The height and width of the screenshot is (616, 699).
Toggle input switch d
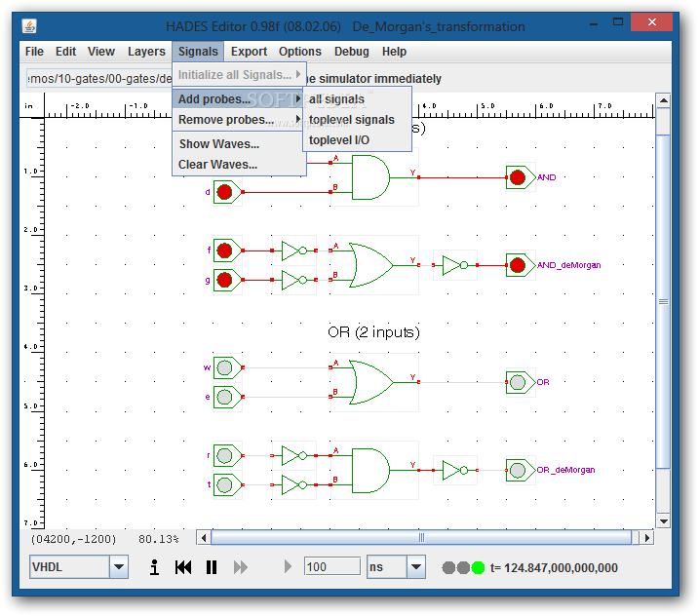[226, 192]
